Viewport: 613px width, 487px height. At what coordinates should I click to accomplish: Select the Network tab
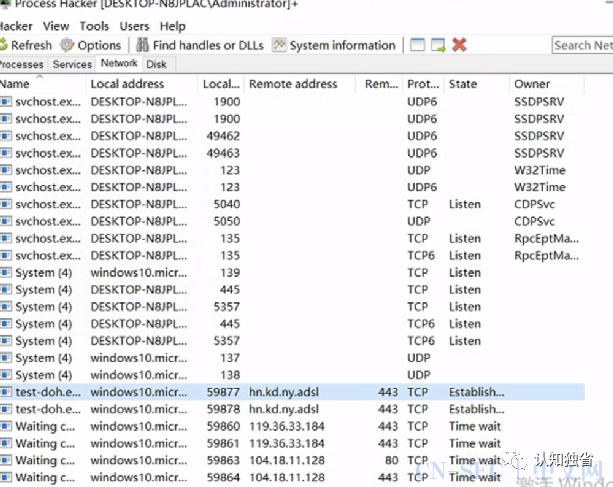click(x=119, y=63)
